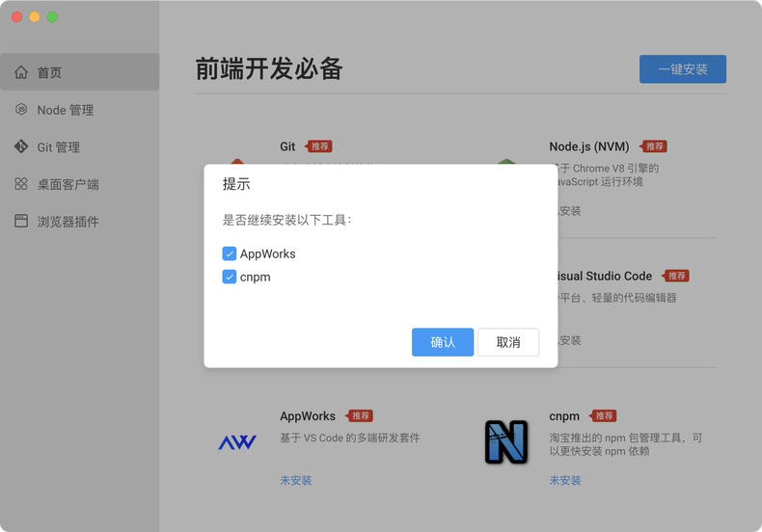The width and height of the screenshot is (762, 532).
Task: Click the green macOS fullscreen button
Action: 52,17
